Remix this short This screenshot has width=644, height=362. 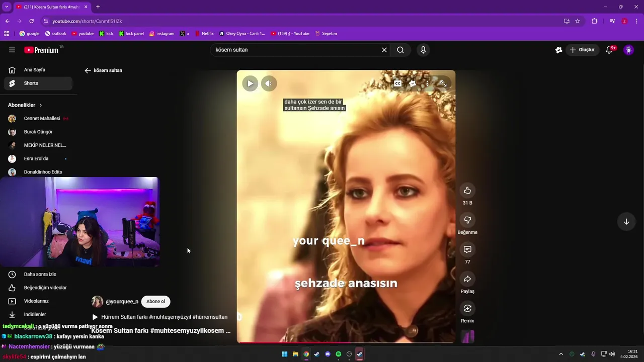coord(467,308)
